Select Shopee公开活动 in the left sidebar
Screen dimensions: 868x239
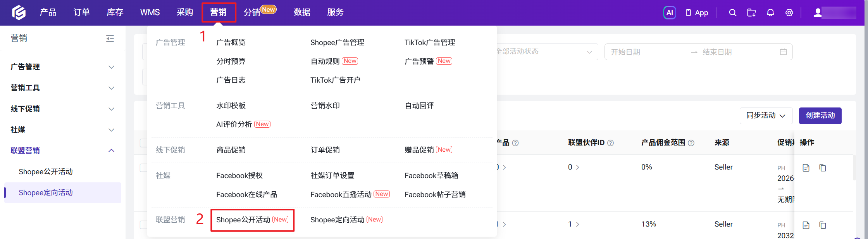(x=46, y=172)
